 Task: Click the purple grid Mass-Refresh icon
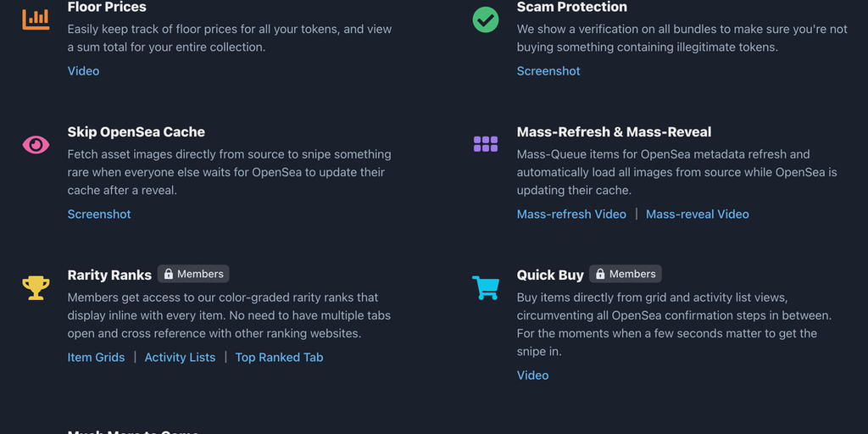pos(486,144)
